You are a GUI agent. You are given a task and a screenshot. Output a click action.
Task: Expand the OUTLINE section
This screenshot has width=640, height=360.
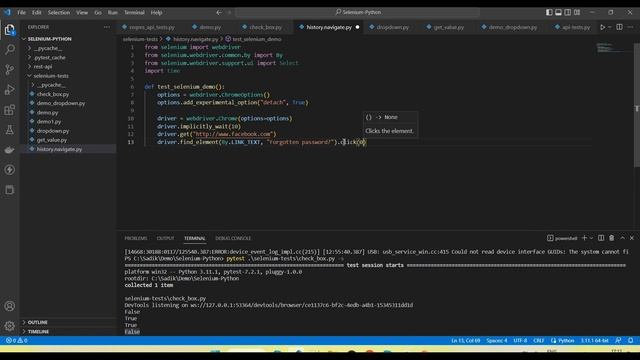click(38, 322)
